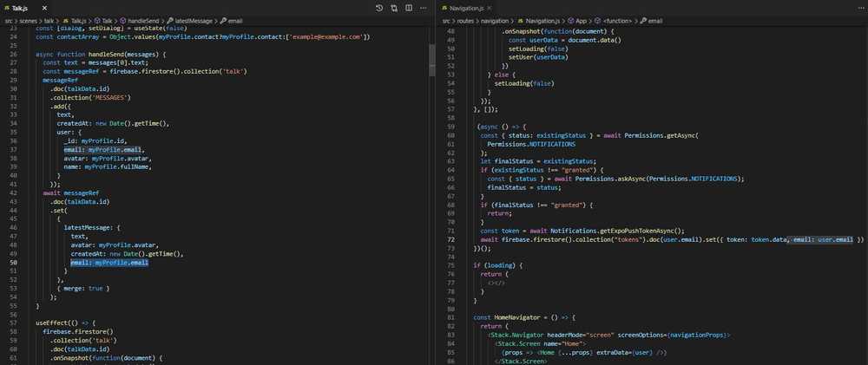Screen dimensions: 868x365
Task: Click 'name: myProfile.fullName,' line
Action: click(x=108, y=167)
